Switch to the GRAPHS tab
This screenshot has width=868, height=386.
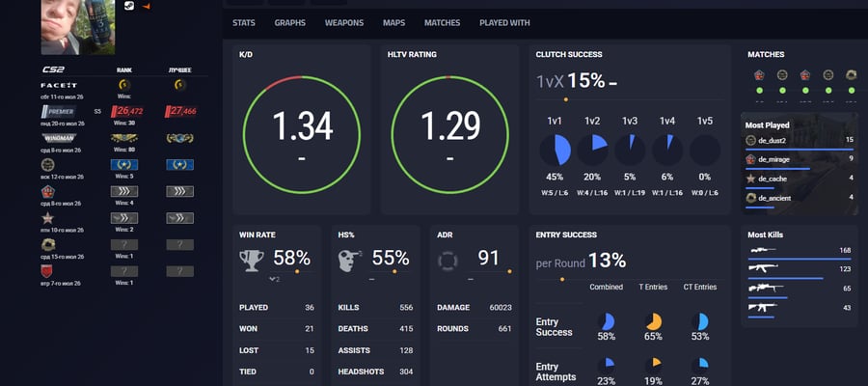point(289,23)
